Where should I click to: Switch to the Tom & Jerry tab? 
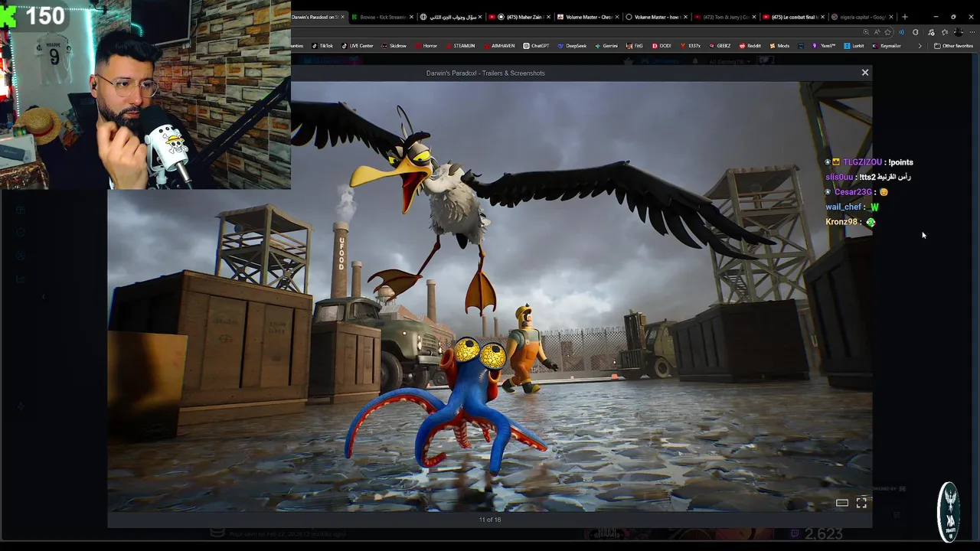pos(724,17)
